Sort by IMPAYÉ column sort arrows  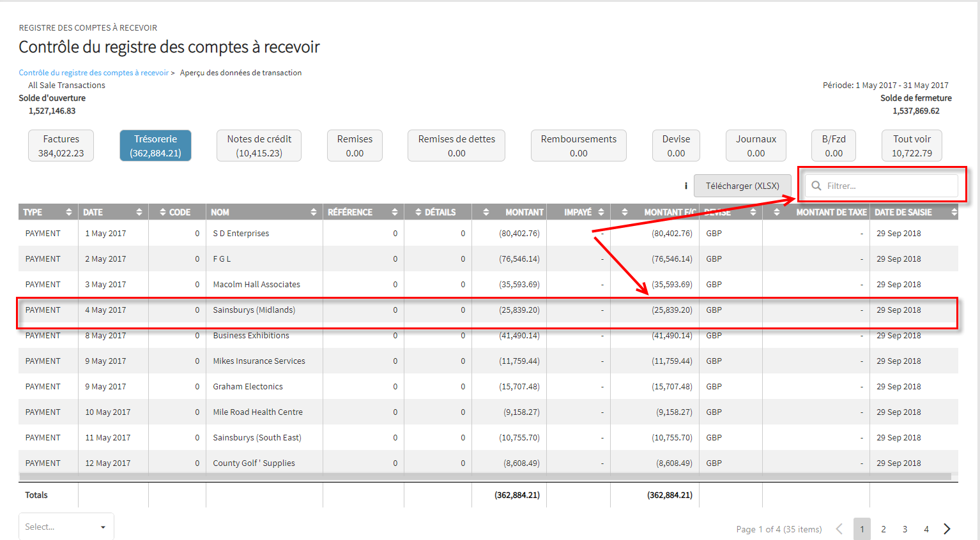pos(601,212)
